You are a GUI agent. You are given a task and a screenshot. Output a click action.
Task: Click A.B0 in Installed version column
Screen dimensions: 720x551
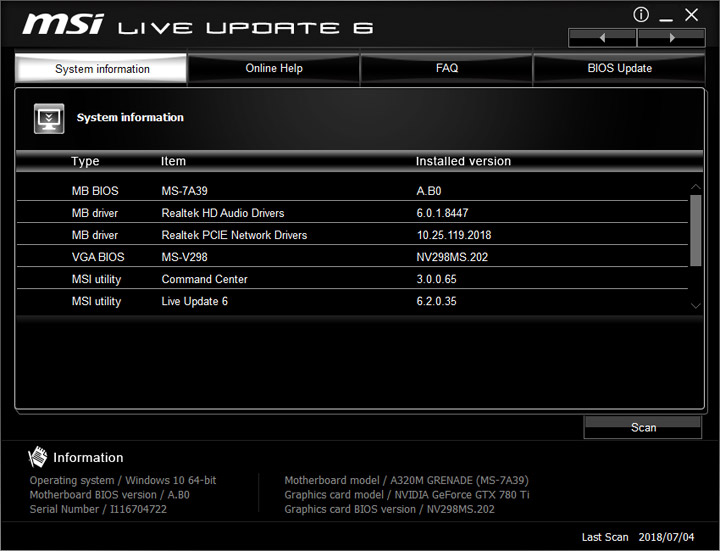(428, 191)
